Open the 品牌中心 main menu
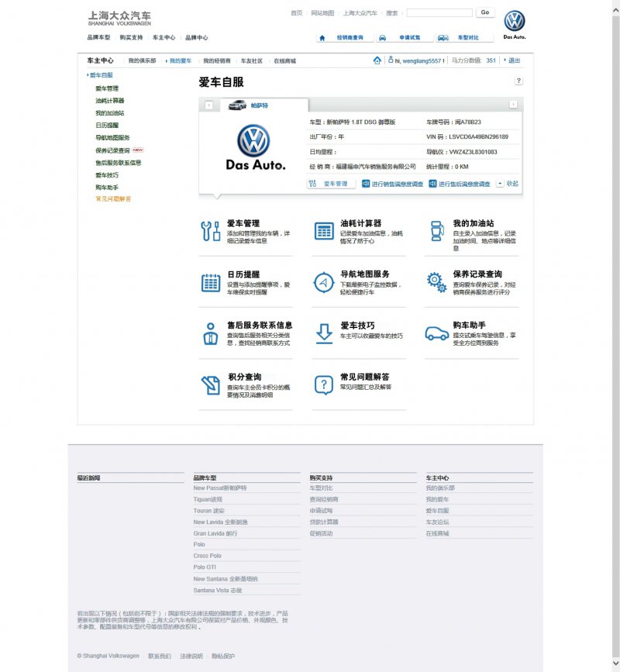Screen dimensions: 620x672 click(x=197, y=38)
